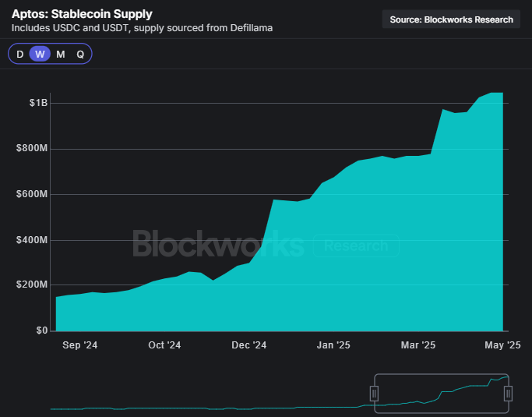
Task: Switch the chart to daily (D) view
Action: (x=20, y=54)
